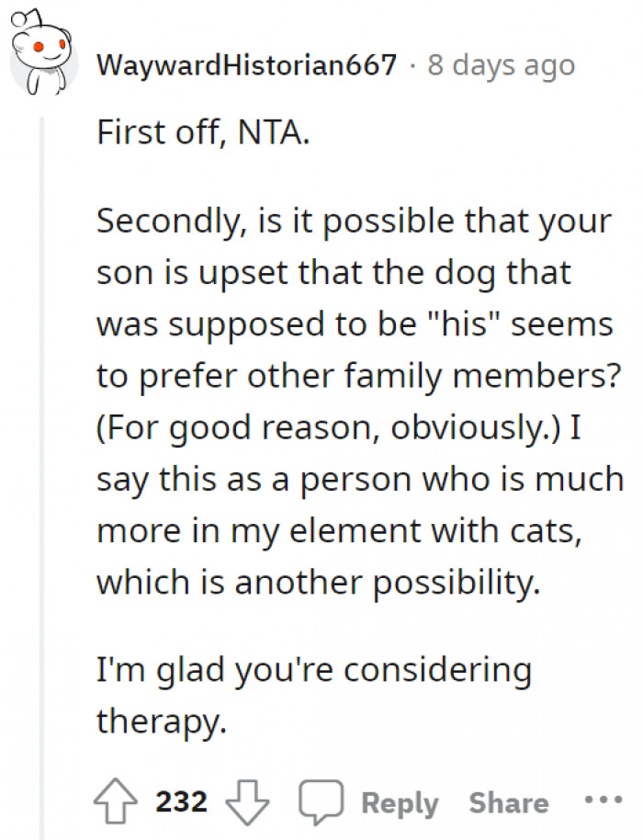Click the "8 days ago" timestamp

coord(502,65)
